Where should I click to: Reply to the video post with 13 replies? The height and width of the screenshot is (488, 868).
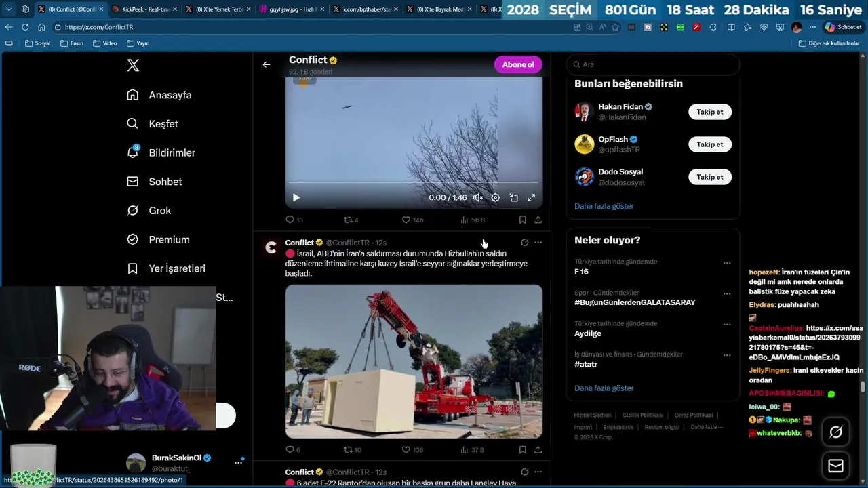pyautogui.click(x=294, y=220)
